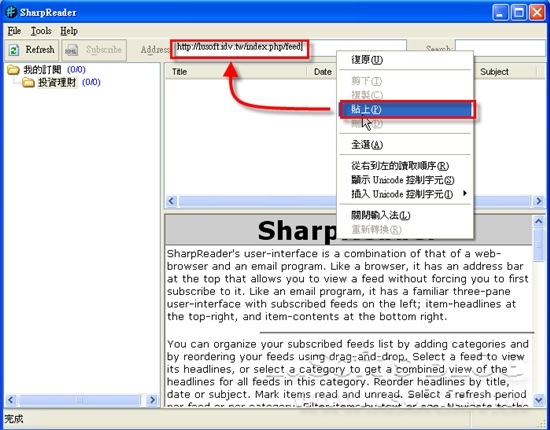Click content pane scroll down arrow

[538, 399]
